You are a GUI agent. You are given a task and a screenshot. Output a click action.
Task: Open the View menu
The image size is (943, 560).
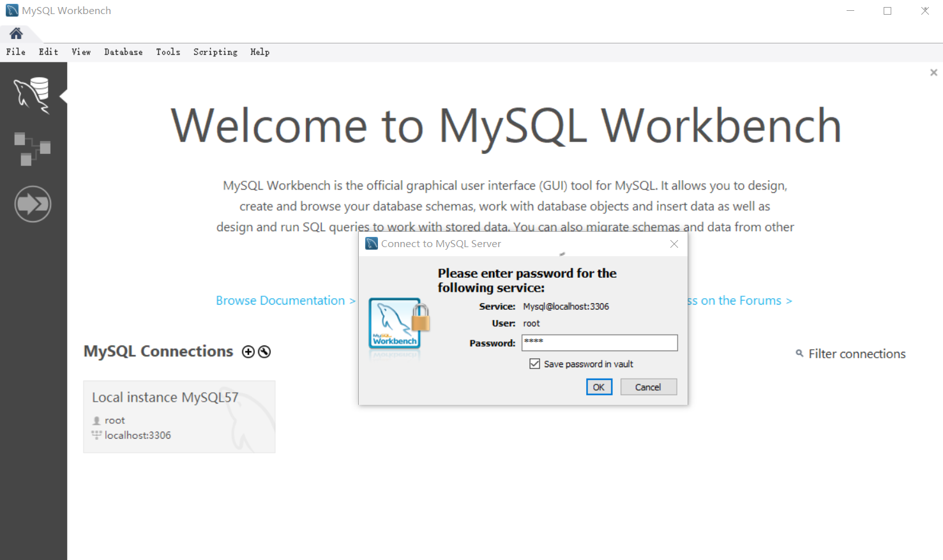coord(81,52)
